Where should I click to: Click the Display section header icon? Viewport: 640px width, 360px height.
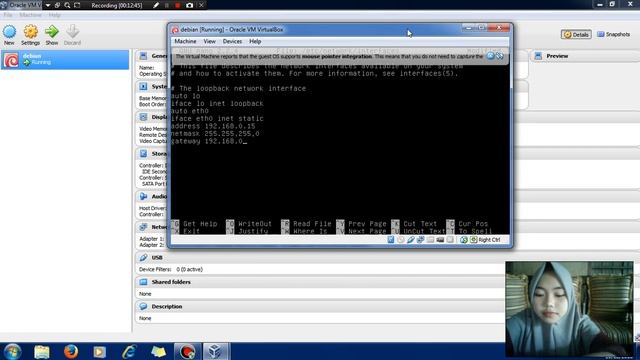[x=143, y=117]
